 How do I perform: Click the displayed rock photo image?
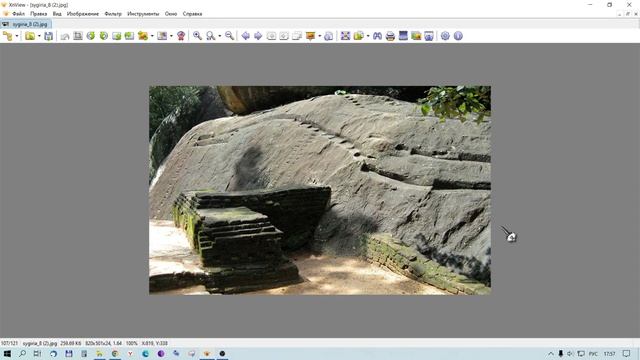pos(320,190)
